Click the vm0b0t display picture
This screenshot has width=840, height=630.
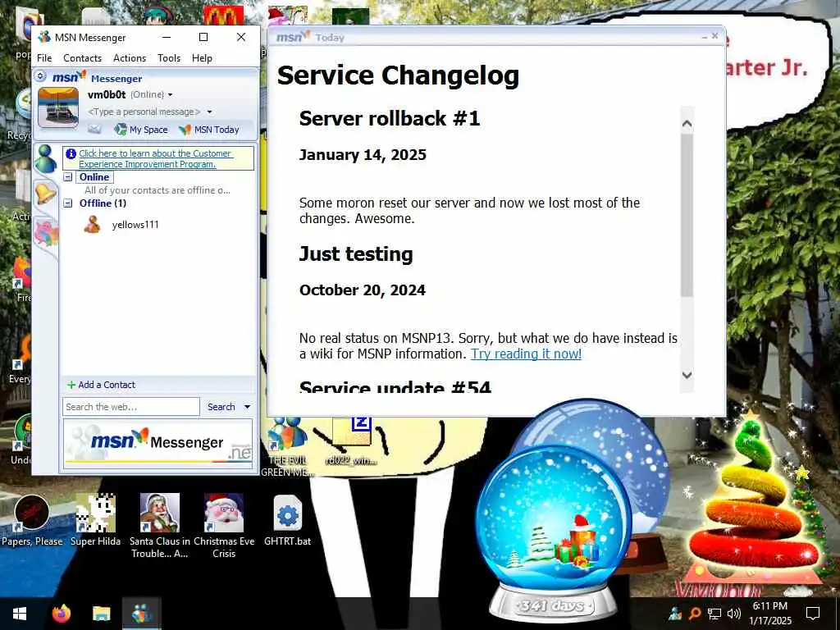click(58, 107)
